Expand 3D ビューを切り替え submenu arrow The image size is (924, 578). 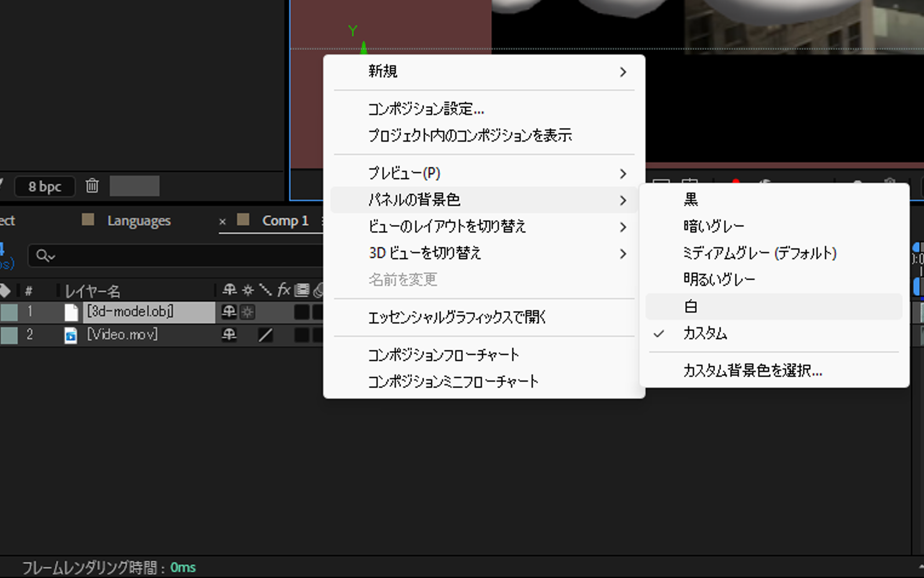coord(623,254)
